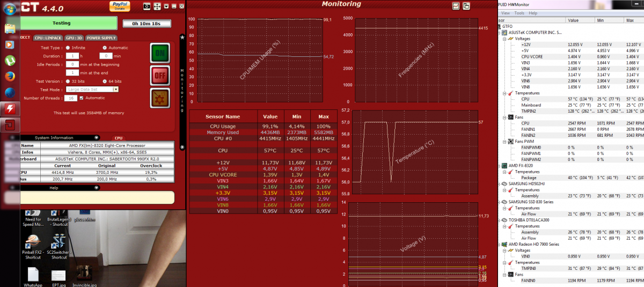Open the WhatsApp desktop file
Image resolution: width=644 pixels, height=287 pixels.
pyautogui.click(x=33, y=277)
